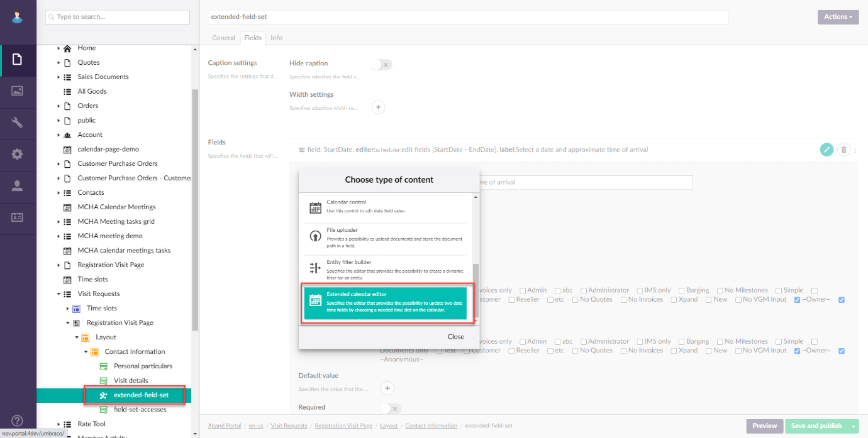The width and height of the screenshot is (868, 438).
Task: Click the trash icon next to the StartDate field
Action: click(x=844, y=150)
